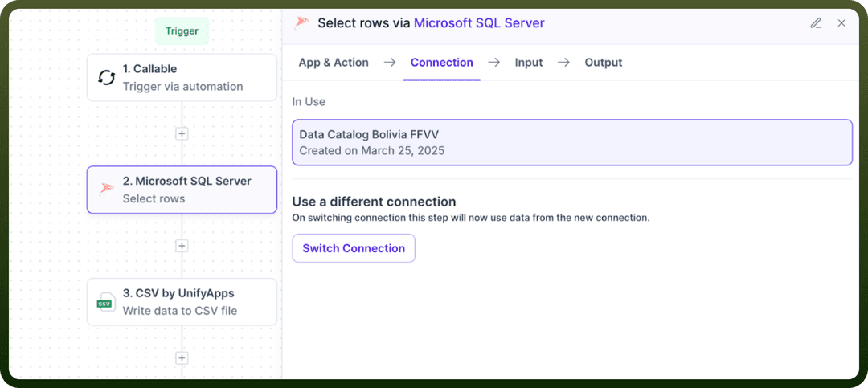Close the Select rows panel

841,23
